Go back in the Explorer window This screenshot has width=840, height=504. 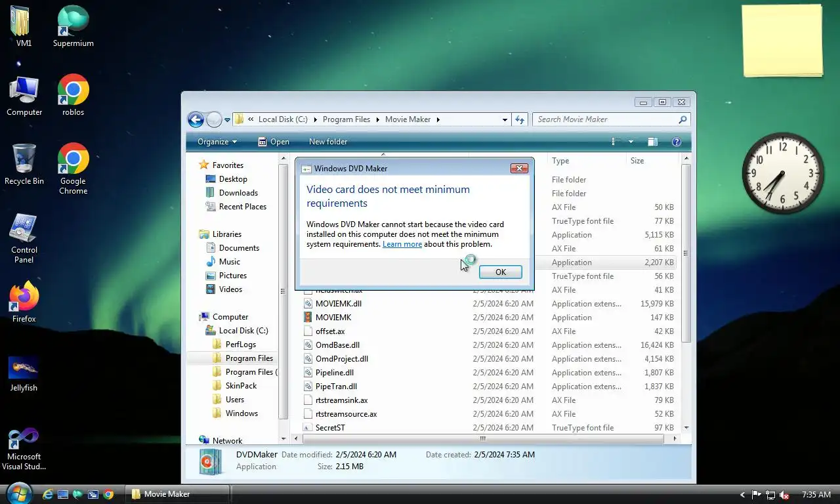pos(196,119)
